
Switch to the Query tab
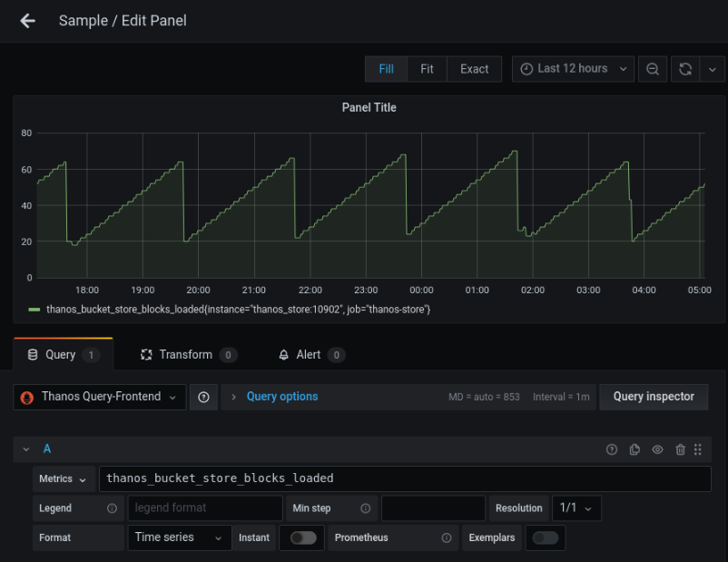(x=64, y=355)
